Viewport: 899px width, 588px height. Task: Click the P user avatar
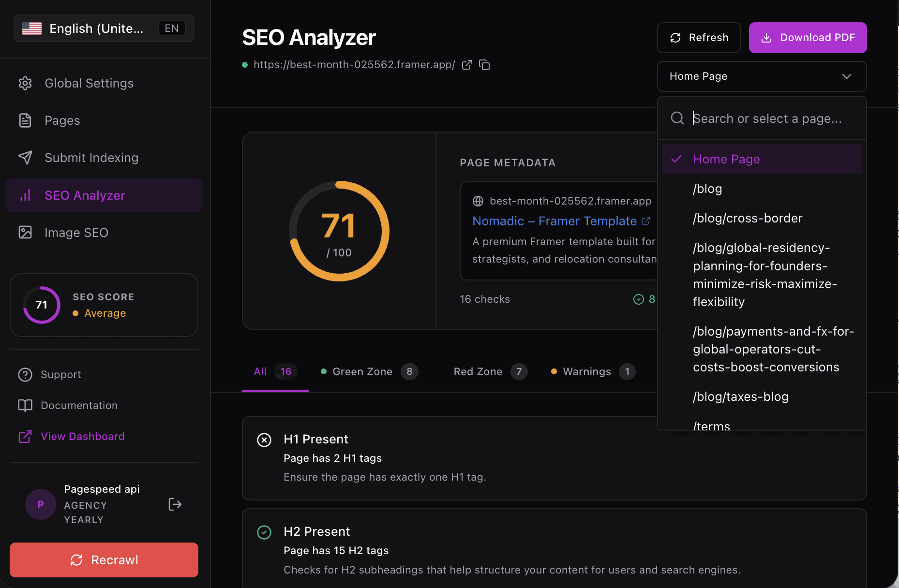click(x=41, y=504)
